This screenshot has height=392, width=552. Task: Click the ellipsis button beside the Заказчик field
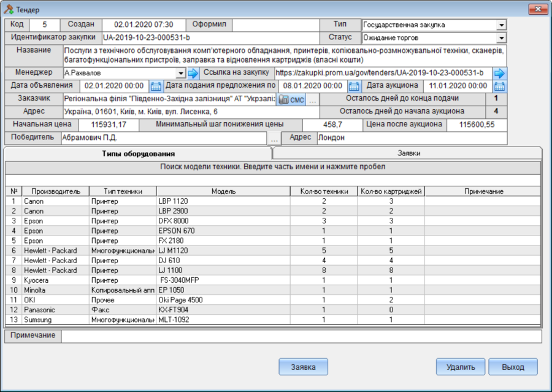(312, 99)
